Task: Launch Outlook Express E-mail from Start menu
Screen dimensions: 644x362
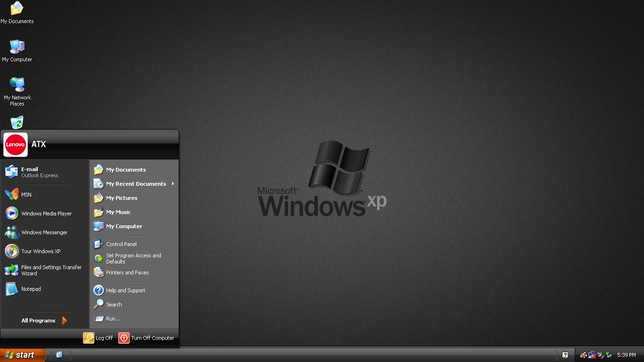Action: [45, 172]
